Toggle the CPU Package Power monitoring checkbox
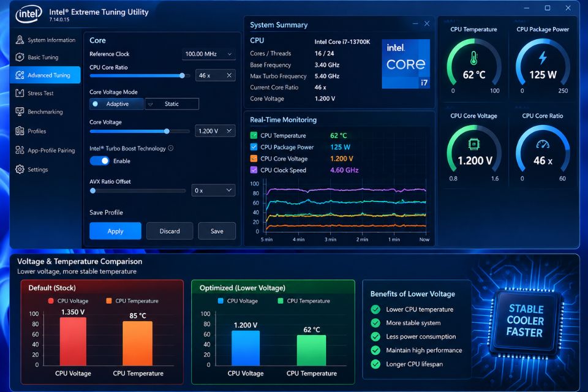 click(254, 147)
